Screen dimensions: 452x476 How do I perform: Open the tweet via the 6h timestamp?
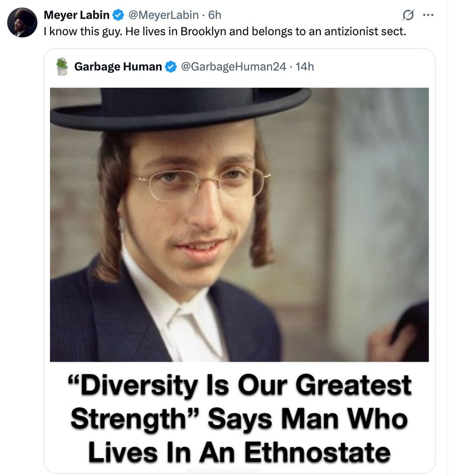pos(215,15)
